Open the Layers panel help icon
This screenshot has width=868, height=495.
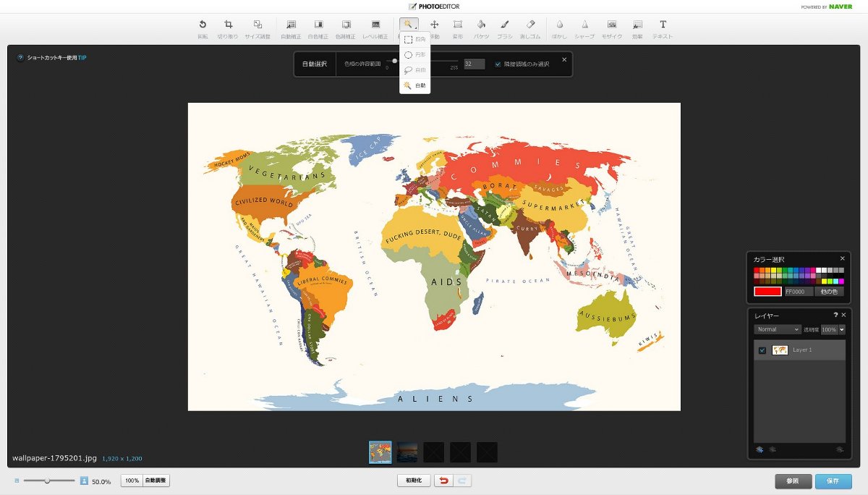(x=835, y=315)
